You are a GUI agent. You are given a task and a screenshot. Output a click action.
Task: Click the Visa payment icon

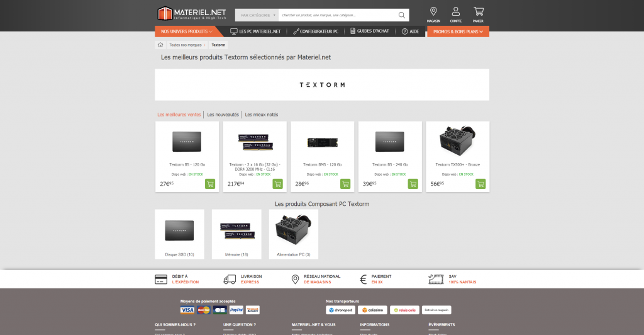click(x=187, y=310)
